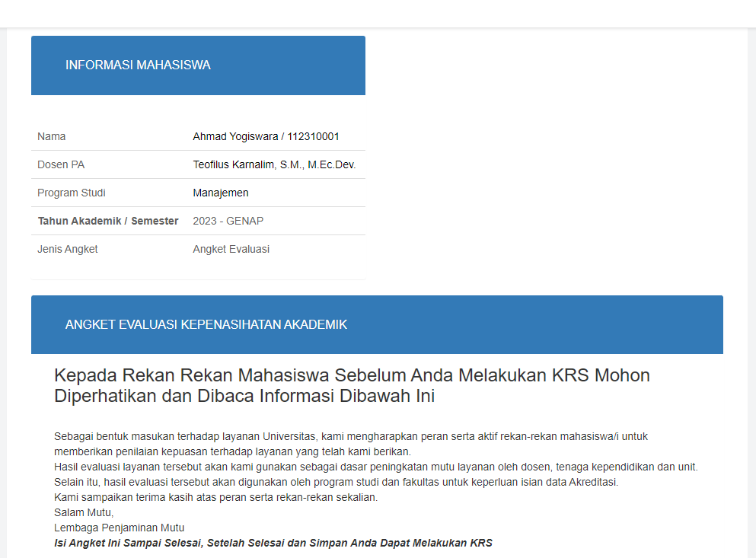This screenshot has height=558, width=756.
Task: Click the Salam Mutu, line
Action: coord(84,512)
